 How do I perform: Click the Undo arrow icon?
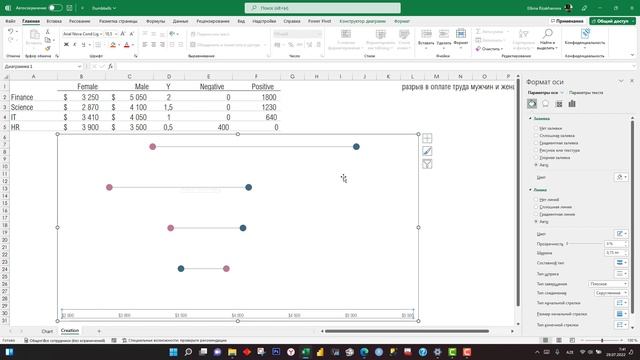coord(10,31)
